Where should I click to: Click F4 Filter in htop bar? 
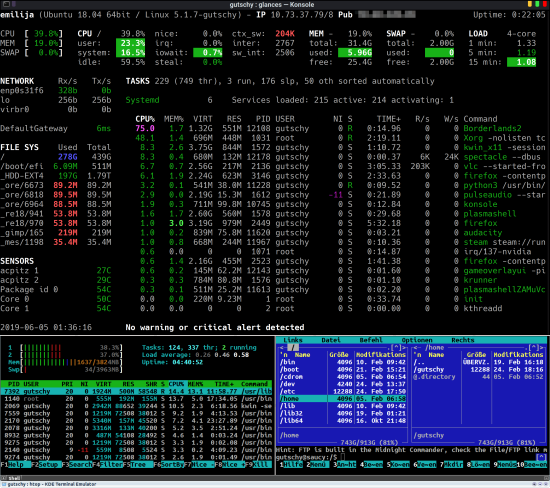(x=108, y=464)
